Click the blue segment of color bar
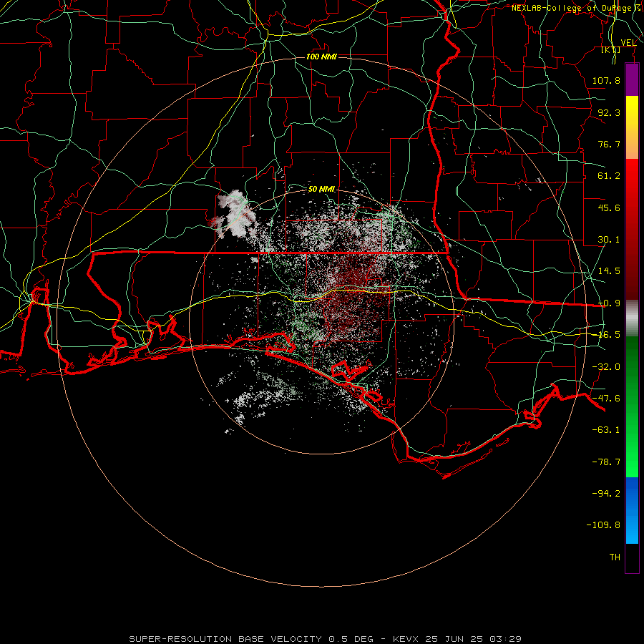 click(632, 510)
